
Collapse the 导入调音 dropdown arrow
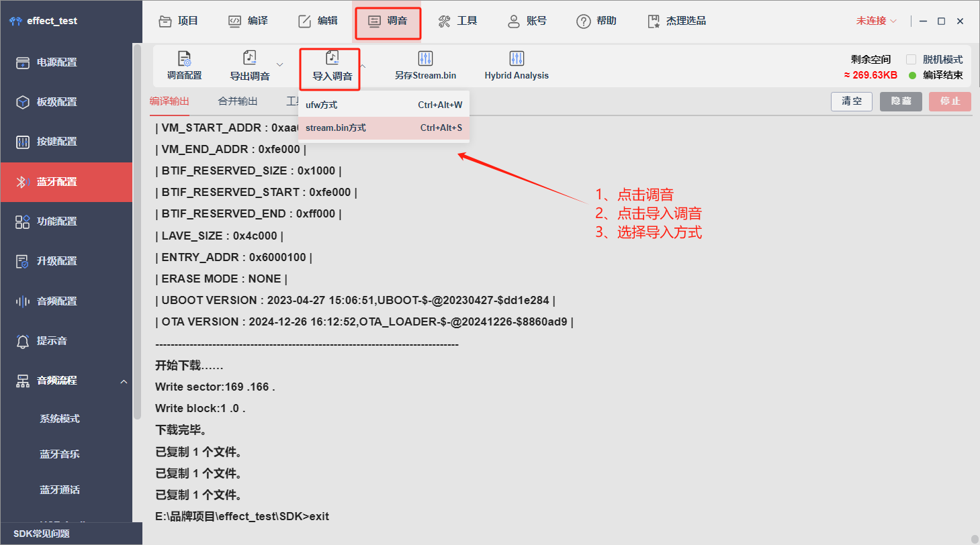coord(363,66)
